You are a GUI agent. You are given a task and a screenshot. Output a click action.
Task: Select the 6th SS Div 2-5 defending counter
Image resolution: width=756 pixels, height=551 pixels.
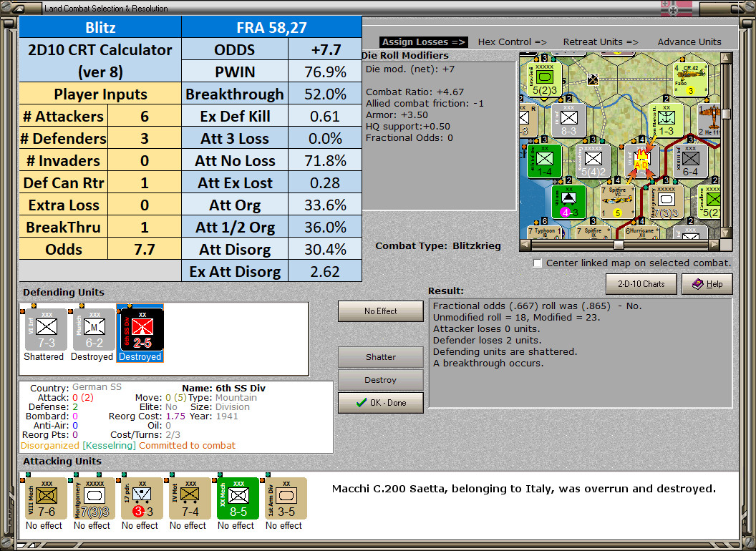[142, 330]
